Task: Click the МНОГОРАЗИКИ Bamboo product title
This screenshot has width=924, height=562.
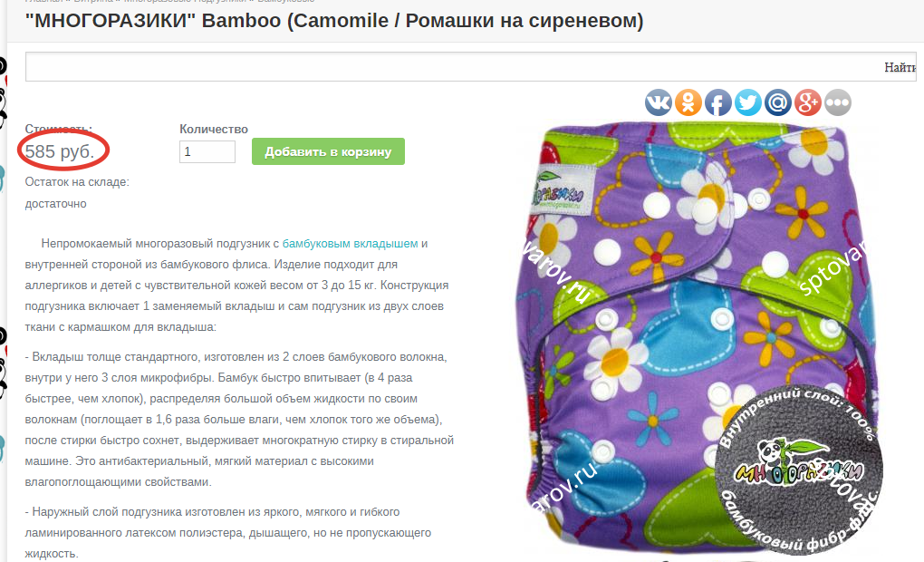Action: (334, 21)
